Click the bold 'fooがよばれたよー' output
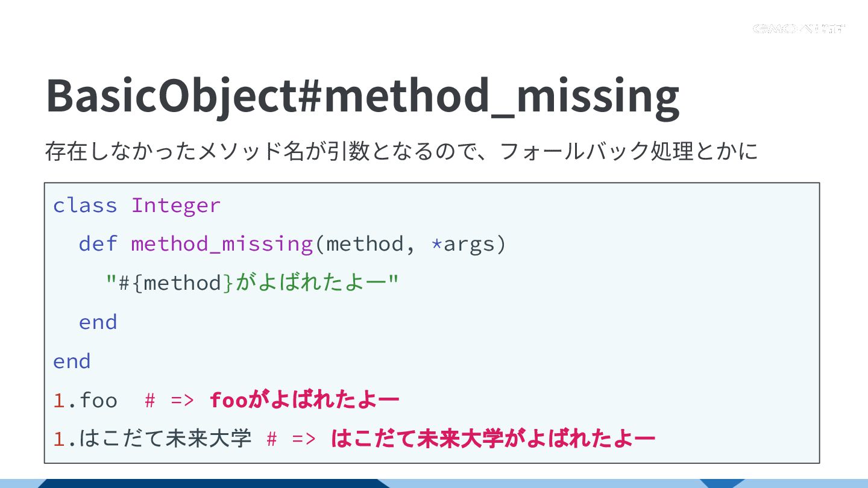The width and height of the screenshot is (868, 488). (304, 400)
